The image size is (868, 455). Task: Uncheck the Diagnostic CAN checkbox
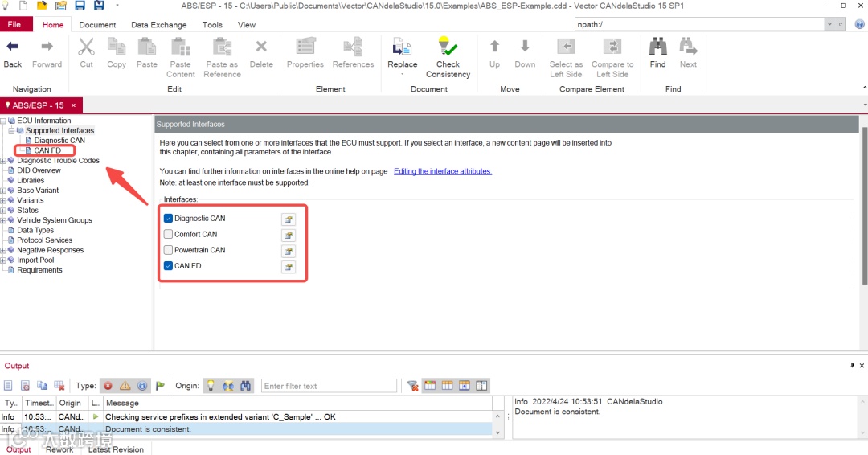[x=168, y=218]
